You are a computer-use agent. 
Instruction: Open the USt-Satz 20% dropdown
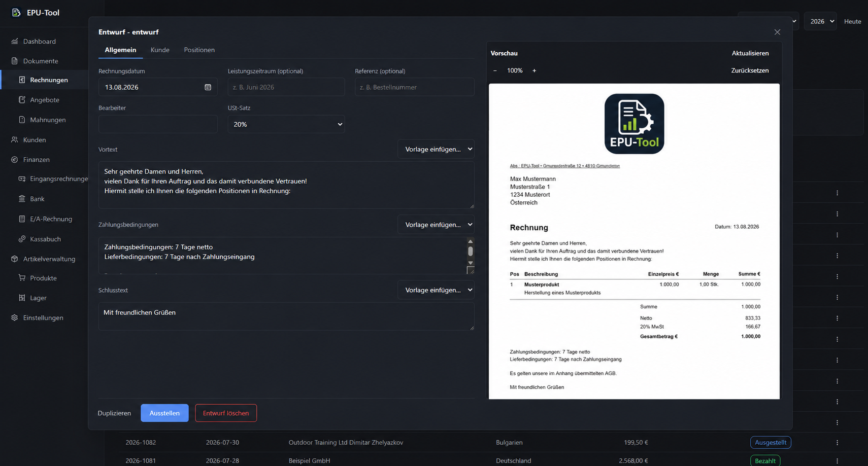point(286,124)
